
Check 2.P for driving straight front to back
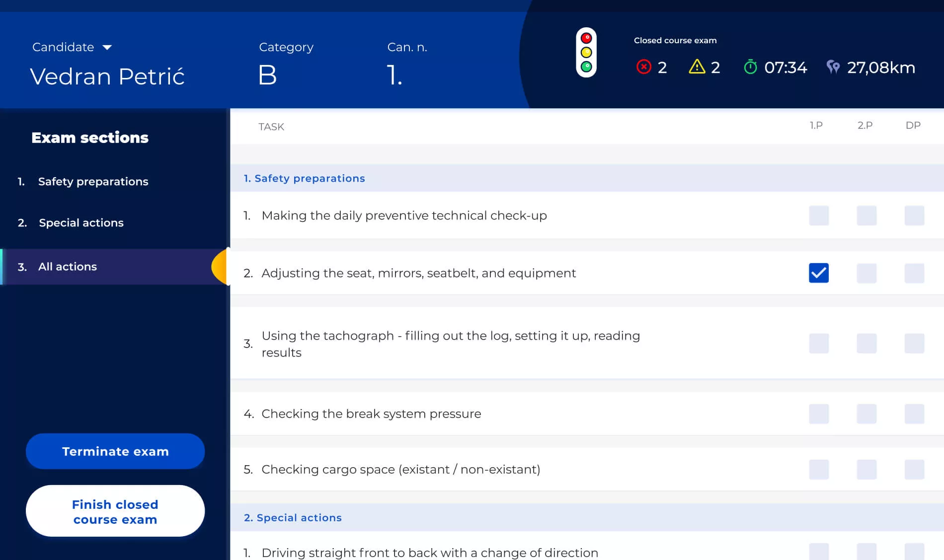pos(866,552)
